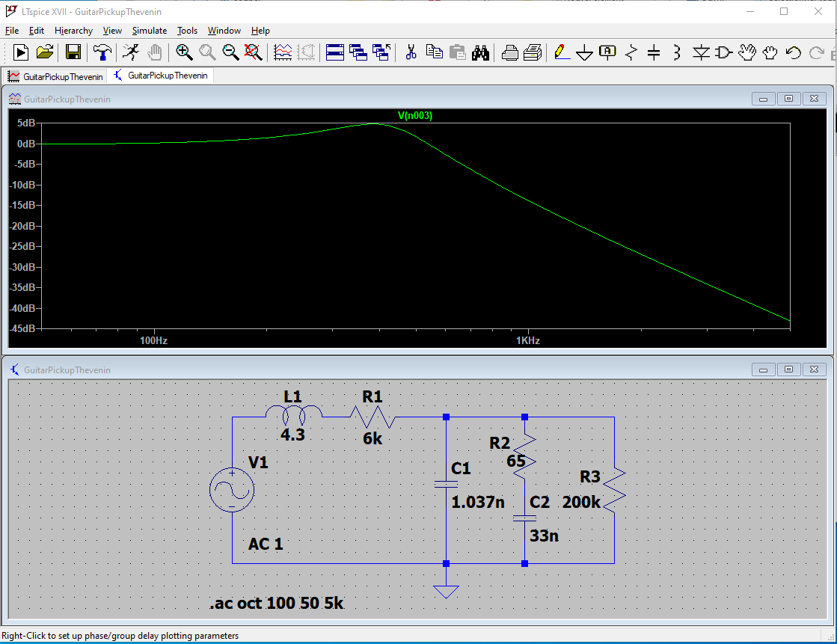Choose the Ground symbol tool

pos(585,52)
